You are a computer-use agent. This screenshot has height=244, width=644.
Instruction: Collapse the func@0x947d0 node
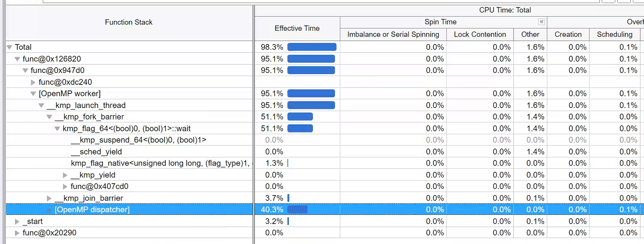pos(25,71)
